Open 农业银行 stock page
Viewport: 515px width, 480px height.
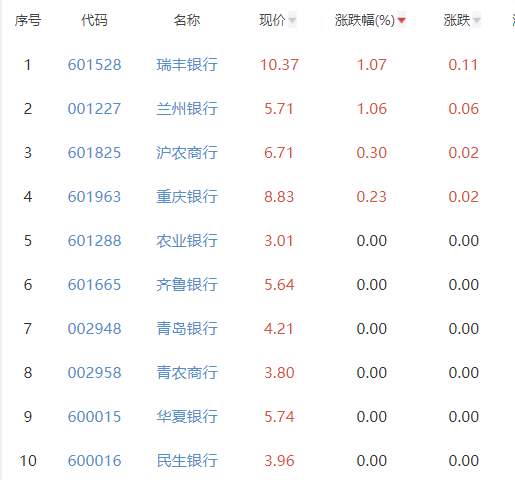(x=187, y=241)
